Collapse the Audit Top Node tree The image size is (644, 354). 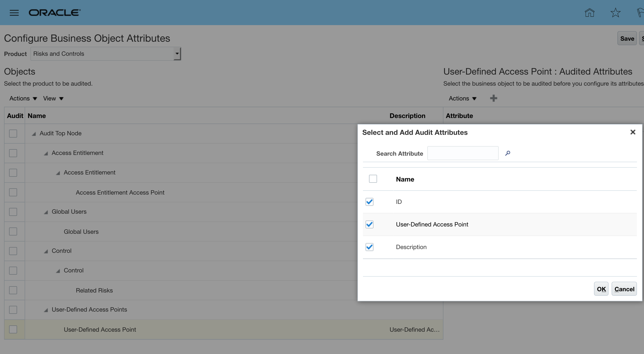(x=34, y=134)
